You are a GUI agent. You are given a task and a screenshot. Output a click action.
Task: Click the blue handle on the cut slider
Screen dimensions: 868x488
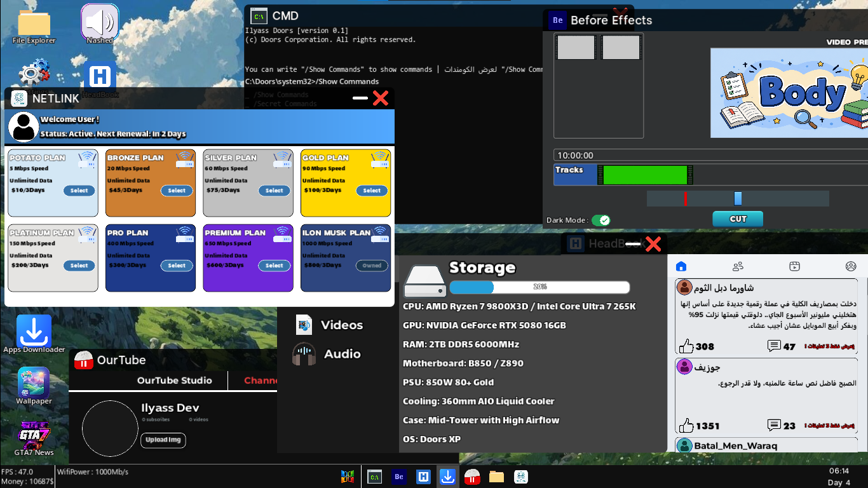click(738, 199)
